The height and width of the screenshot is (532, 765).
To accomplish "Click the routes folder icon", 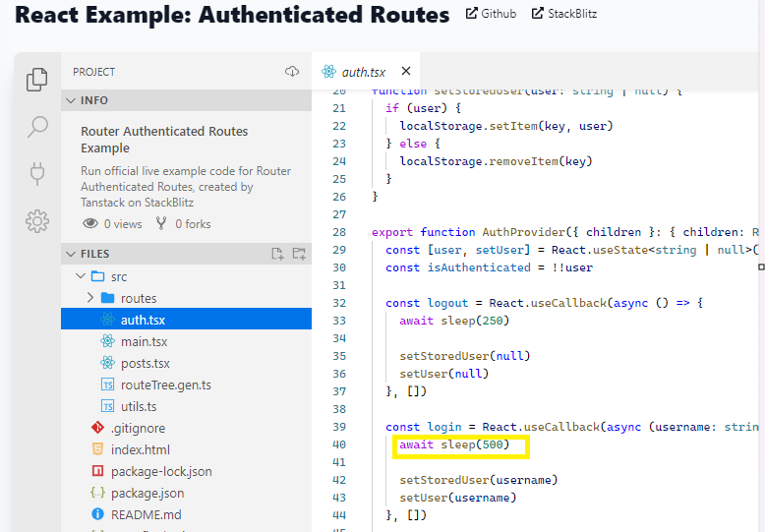I will click(107, 298).
